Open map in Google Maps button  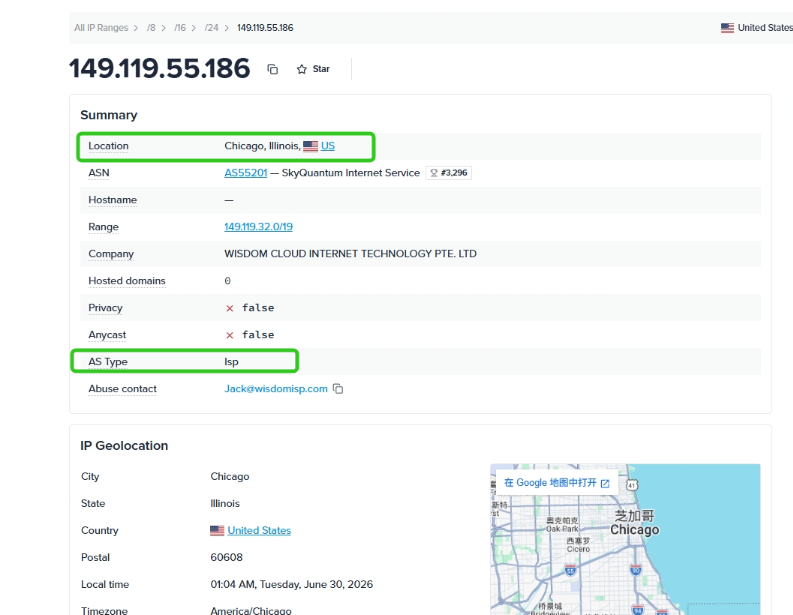point(557,483)
